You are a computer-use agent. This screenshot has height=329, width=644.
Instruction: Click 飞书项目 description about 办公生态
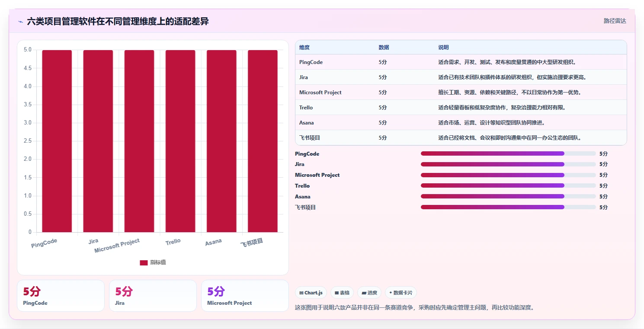pyautogui.click(x=509, y=138)
